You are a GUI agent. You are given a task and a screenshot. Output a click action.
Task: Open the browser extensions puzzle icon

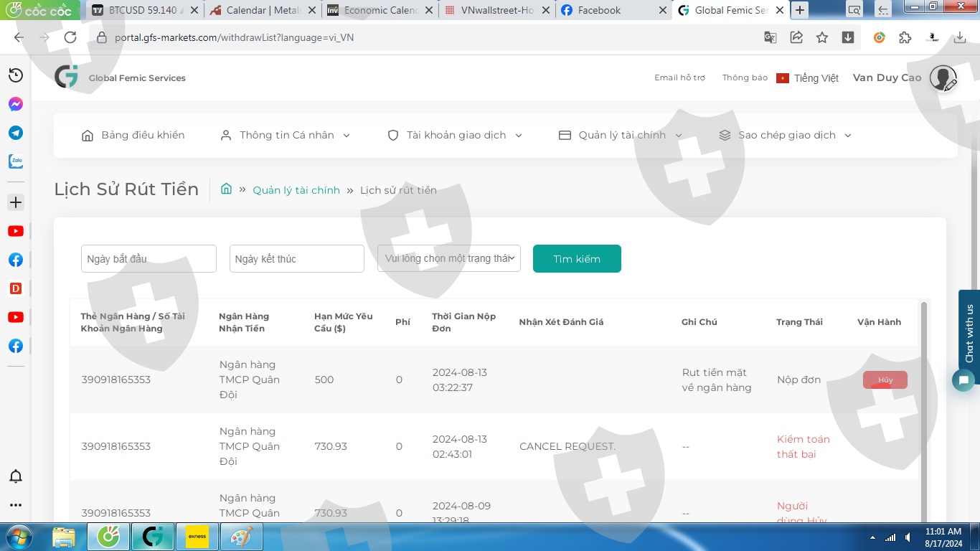[x=905, y=37]
